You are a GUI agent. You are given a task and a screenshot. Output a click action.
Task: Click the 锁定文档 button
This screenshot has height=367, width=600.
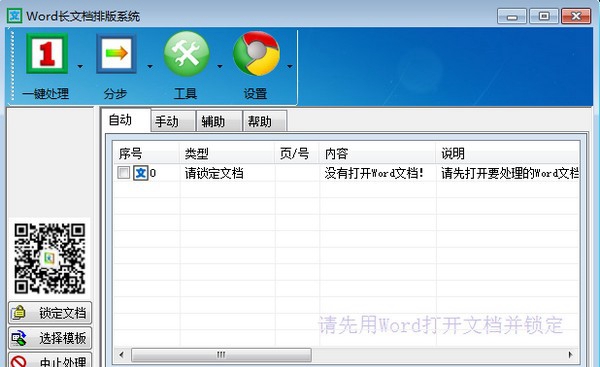50,313
